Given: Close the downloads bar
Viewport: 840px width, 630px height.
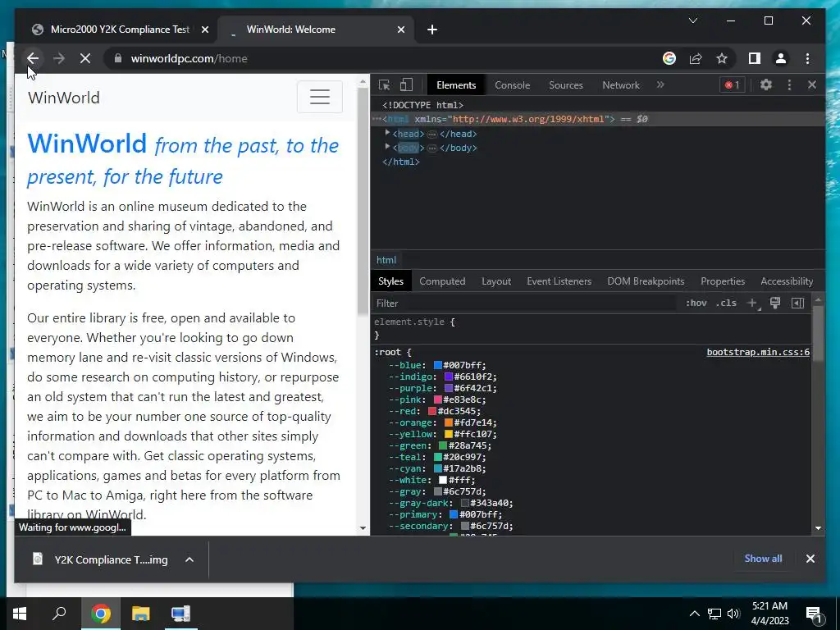Looking at the screenshot, I should [810, 559].
